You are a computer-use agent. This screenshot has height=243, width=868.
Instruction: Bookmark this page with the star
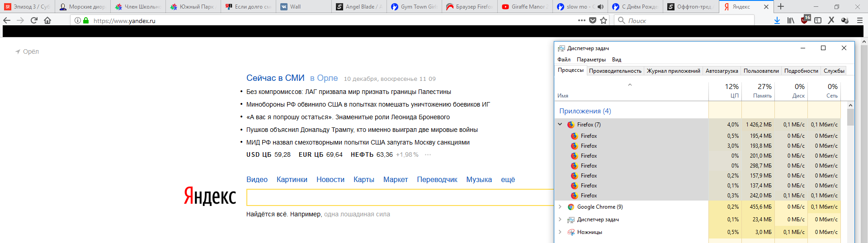604,20
